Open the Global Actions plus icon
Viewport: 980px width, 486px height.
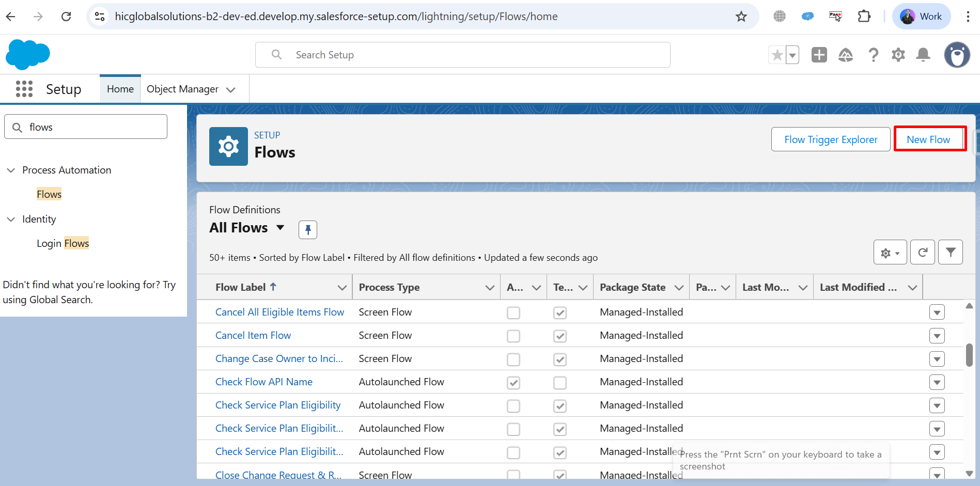click(x=819, y=55)
